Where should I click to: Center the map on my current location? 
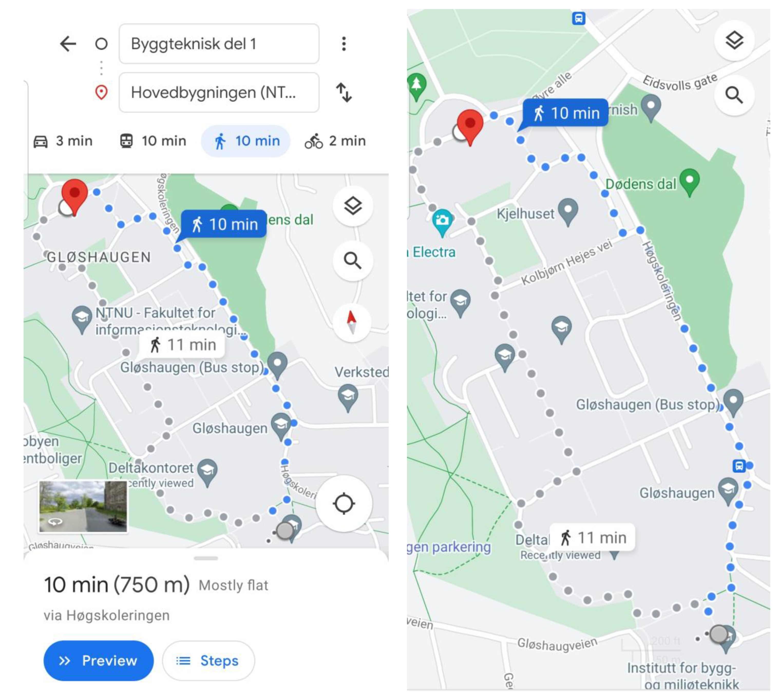[344, 503]
